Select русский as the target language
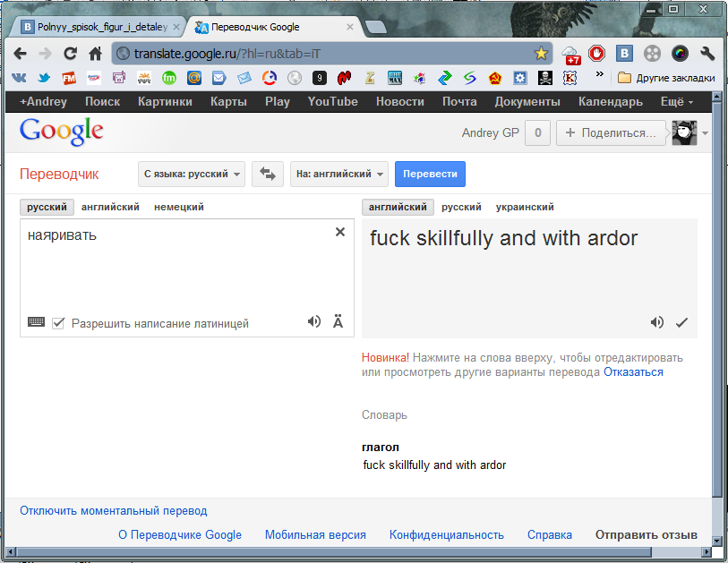 point(461,207)
